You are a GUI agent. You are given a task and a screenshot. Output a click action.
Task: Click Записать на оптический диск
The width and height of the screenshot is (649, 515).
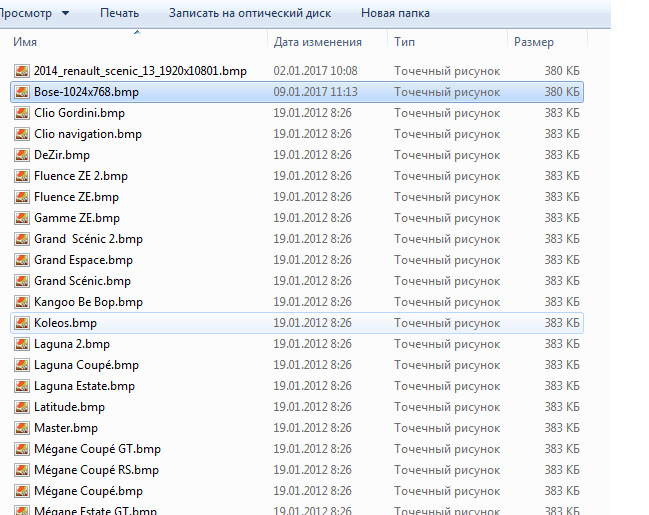pyautogui.click(x=250, y=13)
